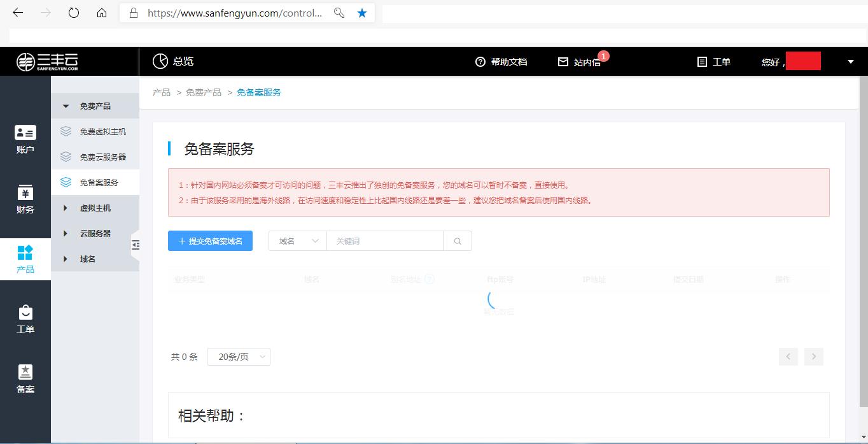The height and width of the screenshot is (444, 868).
Task: Select the 账户 (Account) sidebar icon
Action: pyautogui.click(x=25, y=133)
